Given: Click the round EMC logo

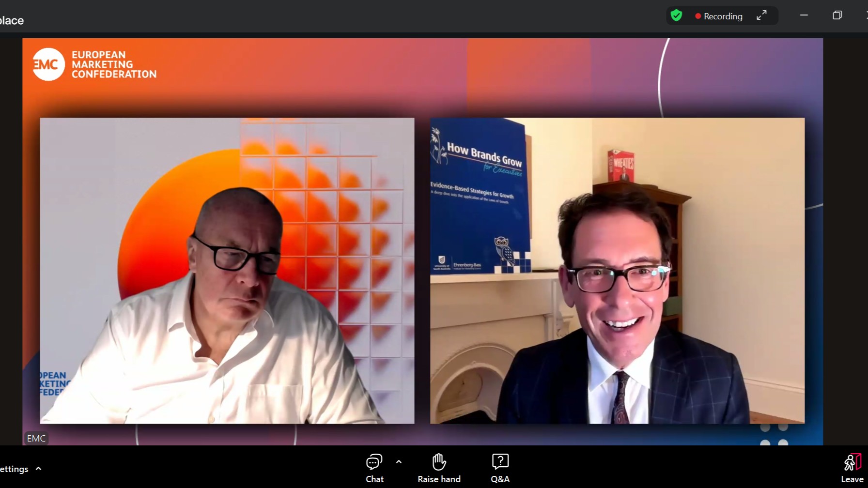Looking at the screenshot, I should click(48, 64).
